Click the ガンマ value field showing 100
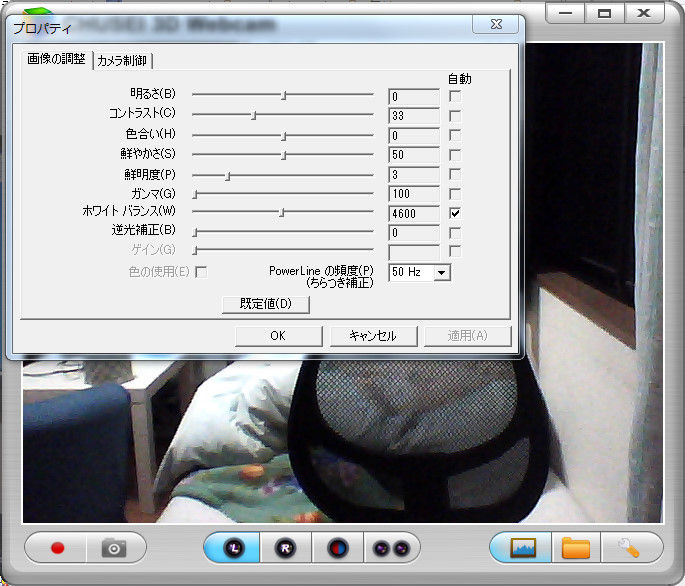This screenshot has width=685, height=586. 414,194
